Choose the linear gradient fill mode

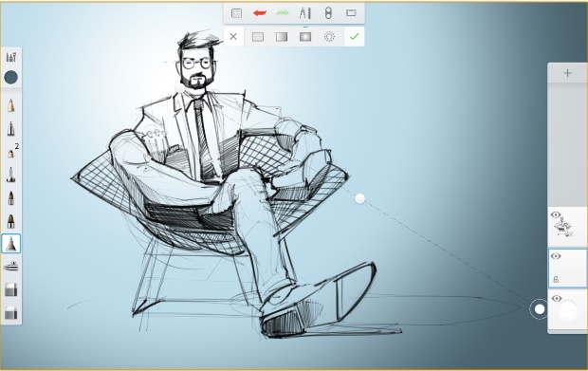(282, 37)
